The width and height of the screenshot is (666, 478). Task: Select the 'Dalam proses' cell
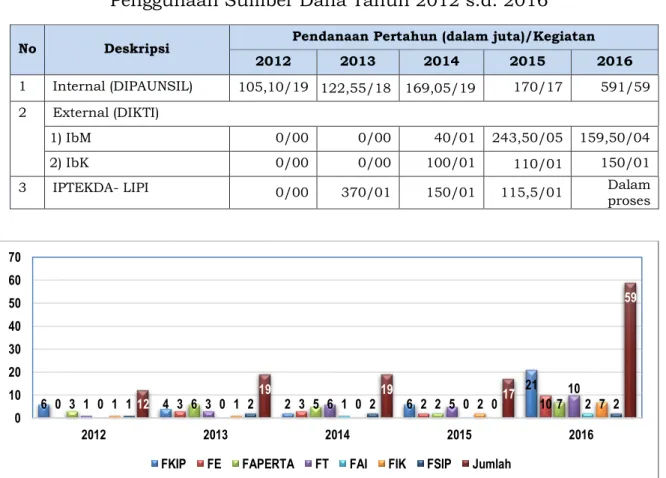(615, 192)
